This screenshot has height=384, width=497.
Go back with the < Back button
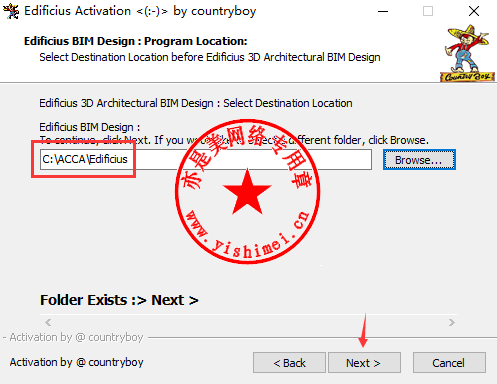coord(289,363)
